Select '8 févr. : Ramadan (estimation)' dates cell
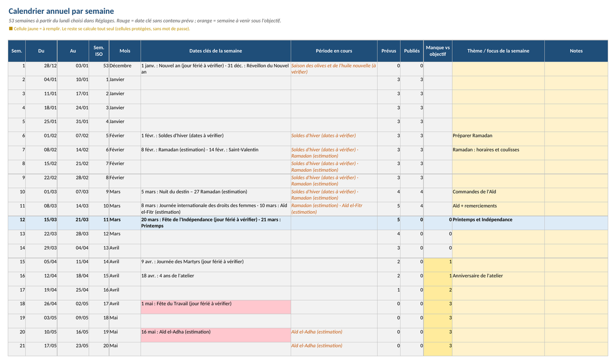 coord(216,153)
